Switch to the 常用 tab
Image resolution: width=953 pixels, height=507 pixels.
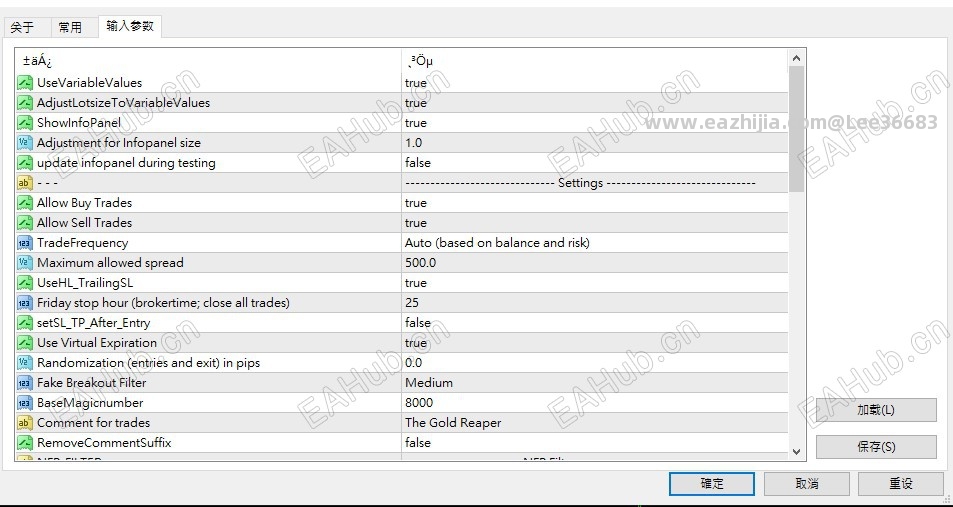(x=71, y=28)
